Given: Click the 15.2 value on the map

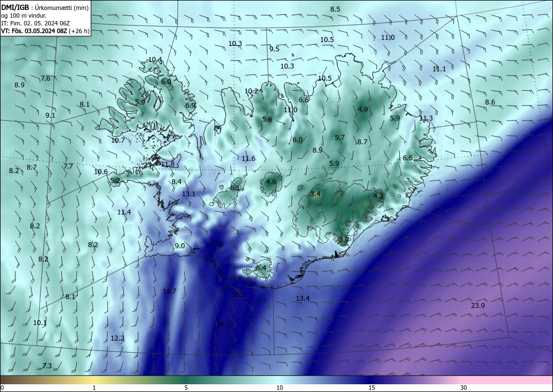Looking at the screenshot, I should click(x=216, y=244).
